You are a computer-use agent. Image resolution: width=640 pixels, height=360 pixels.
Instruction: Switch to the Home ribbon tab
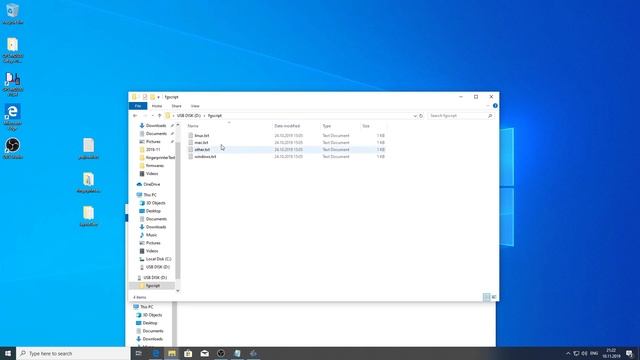tap(157, 106)
